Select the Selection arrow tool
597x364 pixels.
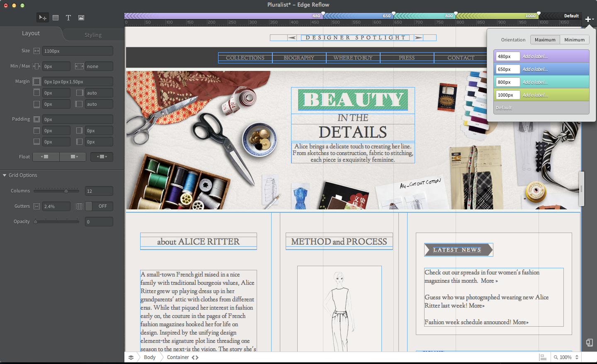[x=42, y=17]
